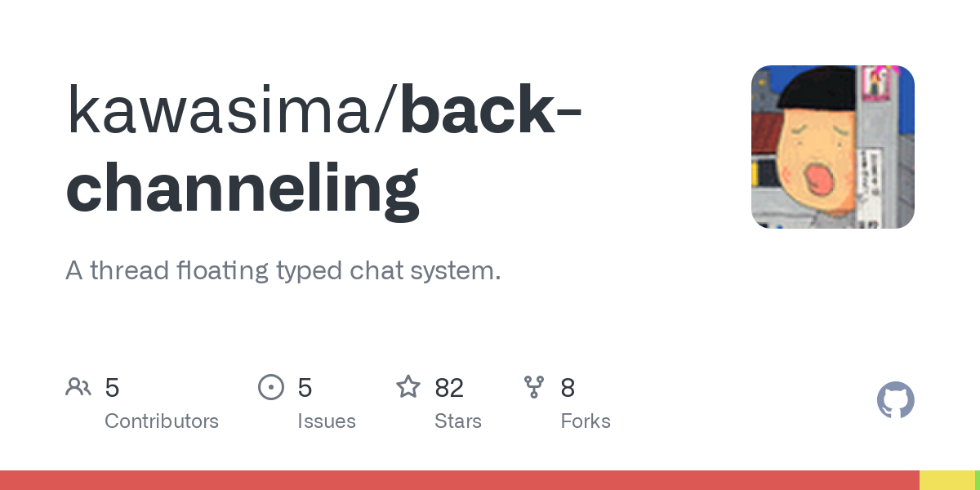Select the repository description text
Image resolution: width=980 pixels, height=490 pixels.
click(x=283, y=271)
